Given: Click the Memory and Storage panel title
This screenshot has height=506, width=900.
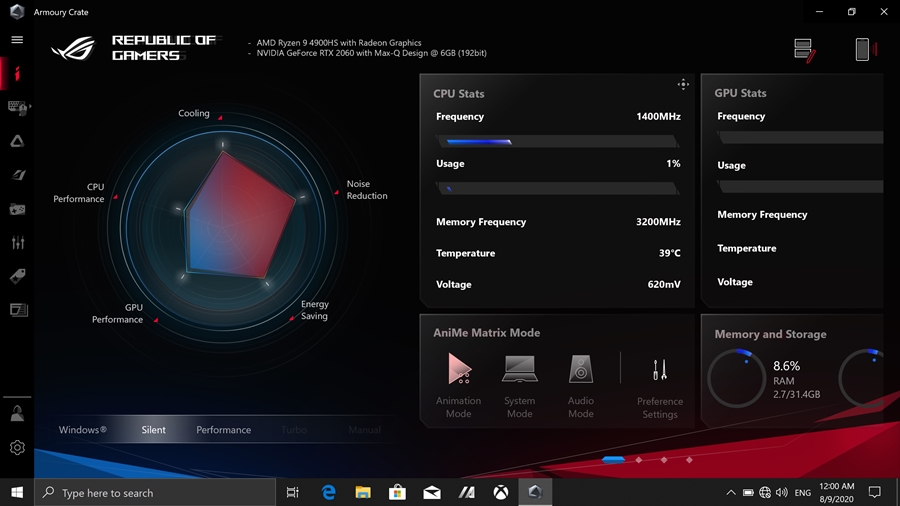Looking at the screenshot, I should click(x=770, y=334).
